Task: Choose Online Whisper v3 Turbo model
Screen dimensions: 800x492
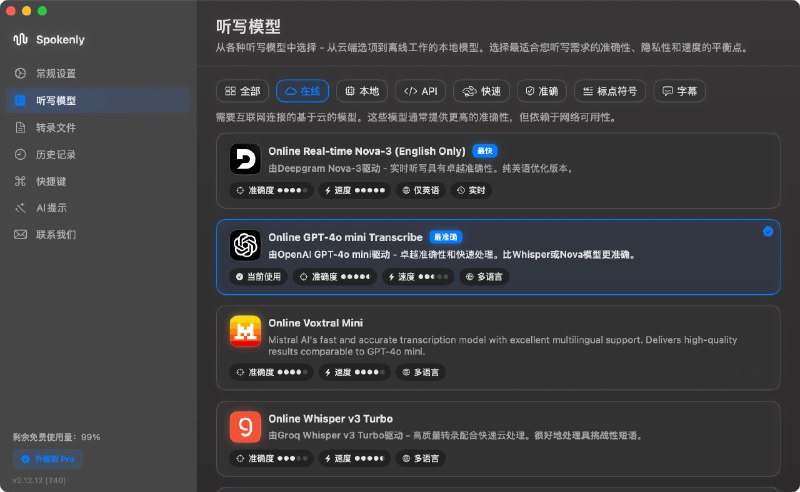Action: [x=498, y=439]
